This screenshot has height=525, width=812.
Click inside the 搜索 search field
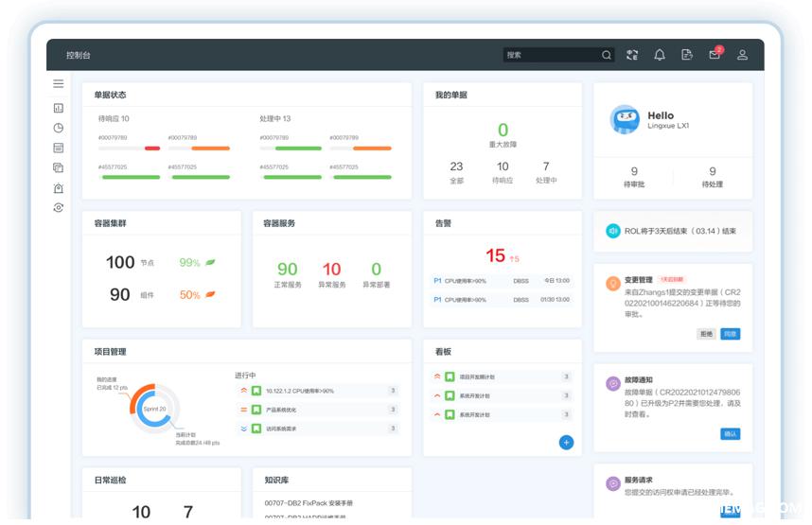(x=551, y=55)
